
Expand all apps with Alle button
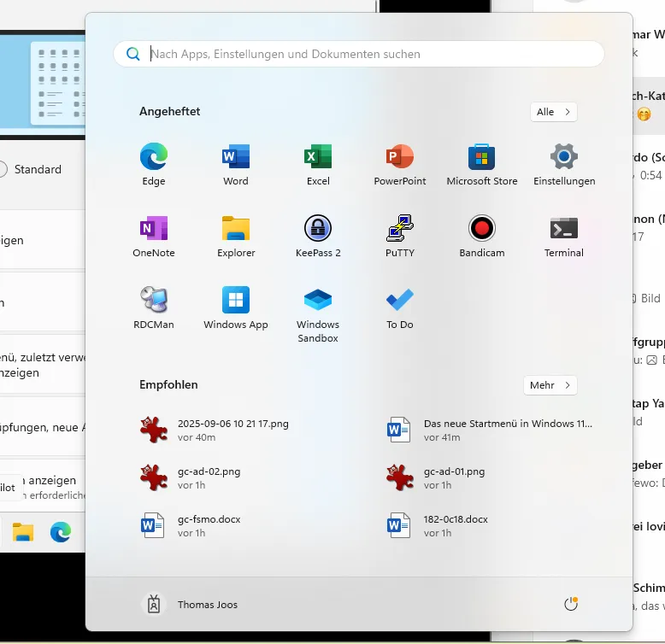point(553,112)
